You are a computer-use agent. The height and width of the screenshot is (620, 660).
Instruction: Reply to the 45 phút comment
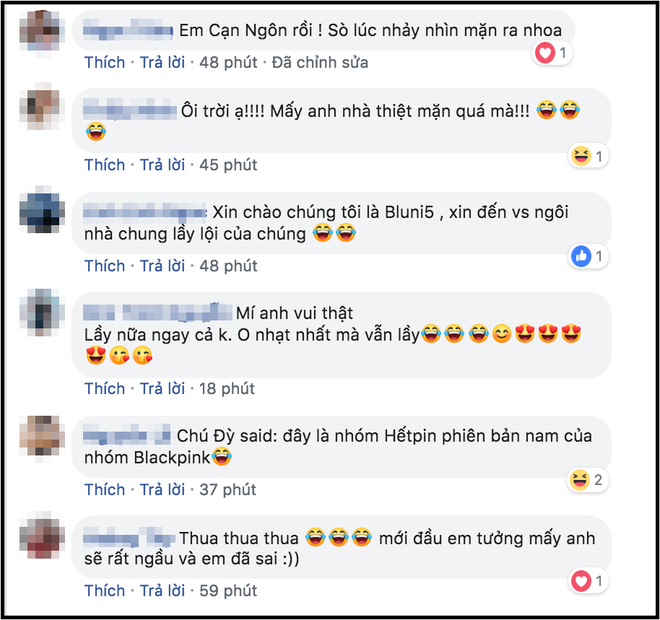(162, 165)
